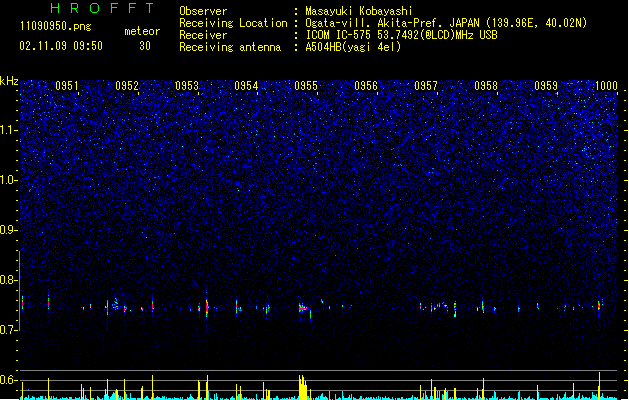
Task: Click the 0959 time marker
Action: (546, 86)
